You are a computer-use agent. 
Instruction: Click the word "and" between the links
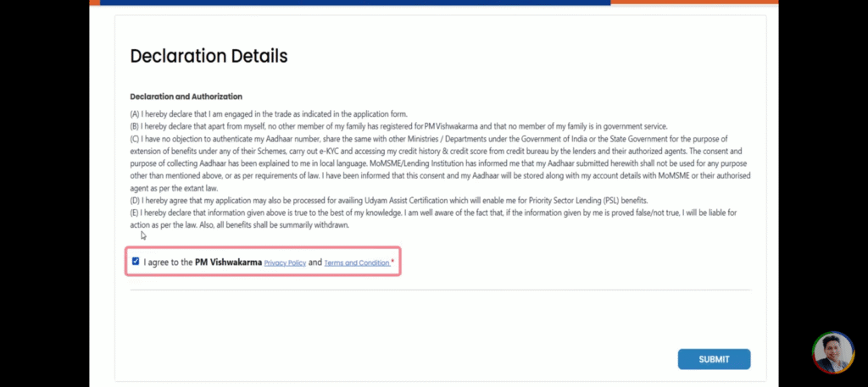coord(315,263)
